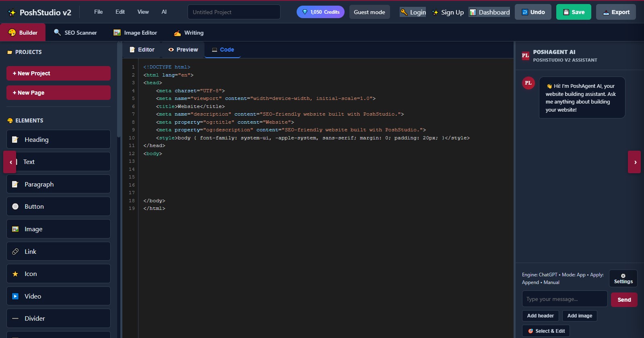This screenshot has width=644, height=338.
Task: Click the green Save button
Action: tap(573, 12)
